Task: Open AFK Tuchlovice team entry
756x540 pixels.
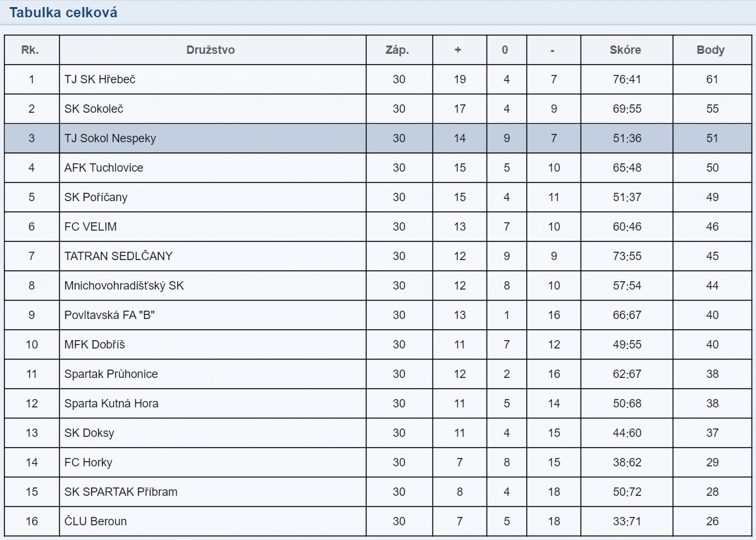Action: (104, 168)
